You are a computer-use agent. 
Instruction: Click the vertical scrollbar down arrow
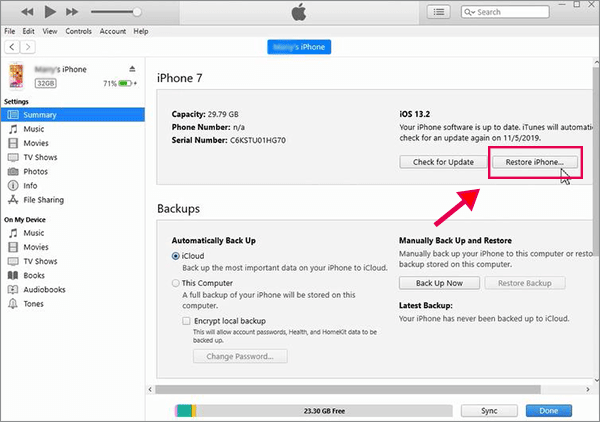point(596,380)
